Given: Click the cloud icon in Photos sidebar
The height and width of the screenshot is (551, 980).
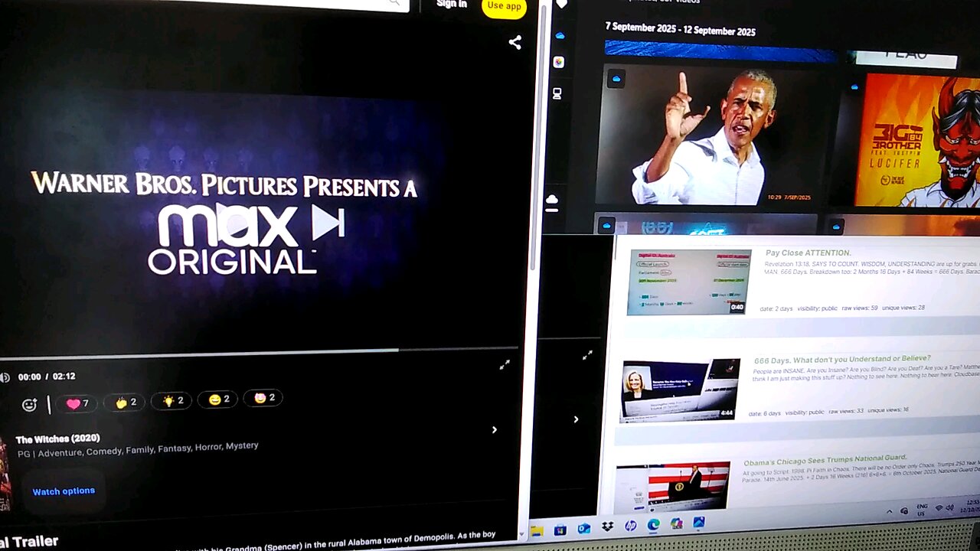Looking at the screenshot, I should tap(560, 35).
